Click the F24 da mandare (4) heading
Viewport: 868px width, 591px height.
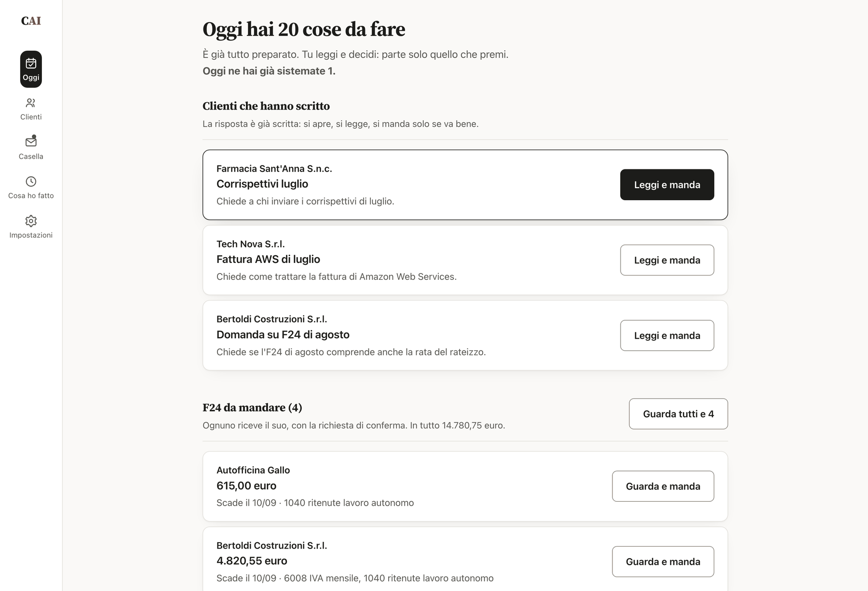tap(252, 408)
